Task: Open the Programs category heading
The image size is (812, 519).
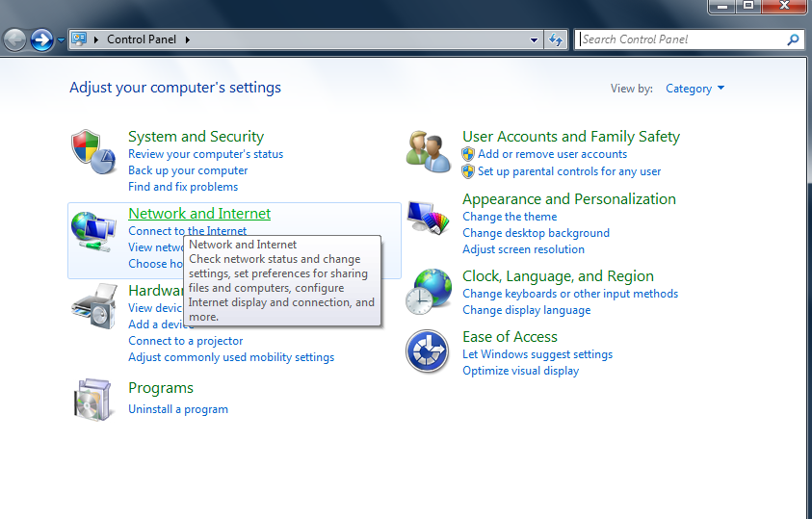Action: coord(161,388)
